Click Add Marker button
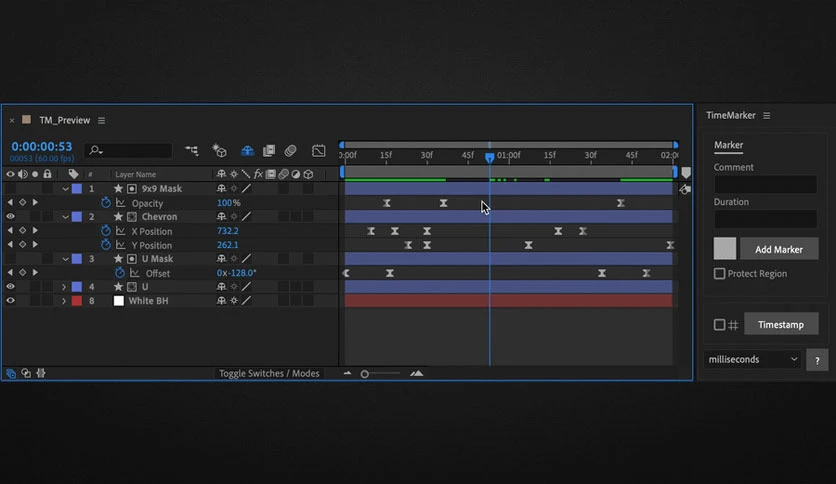Screen dimensions: 836x484 (779, 249)
